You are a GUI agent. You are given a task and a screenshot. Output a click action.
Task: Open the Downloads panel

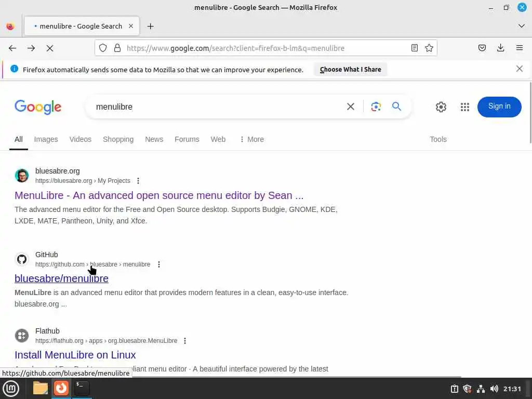point(500,48)
